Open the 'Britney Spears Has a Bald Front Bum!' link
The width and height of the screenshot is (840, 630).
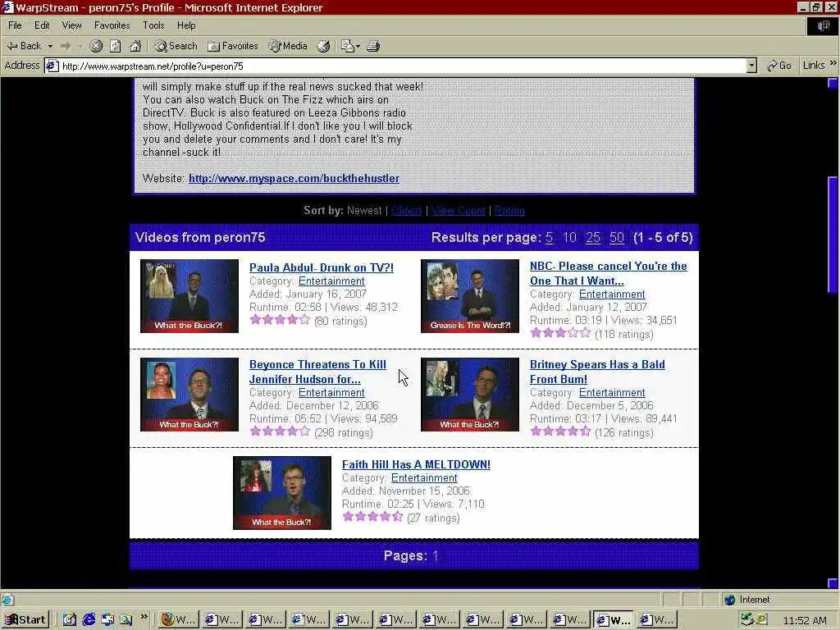click(x=597, y=372)
